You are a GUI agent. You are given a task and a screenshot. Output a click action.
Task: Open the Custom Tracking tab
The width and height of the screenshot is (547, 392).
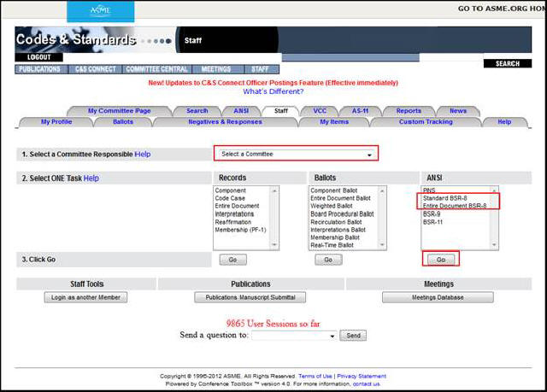[x=426, y=122]
